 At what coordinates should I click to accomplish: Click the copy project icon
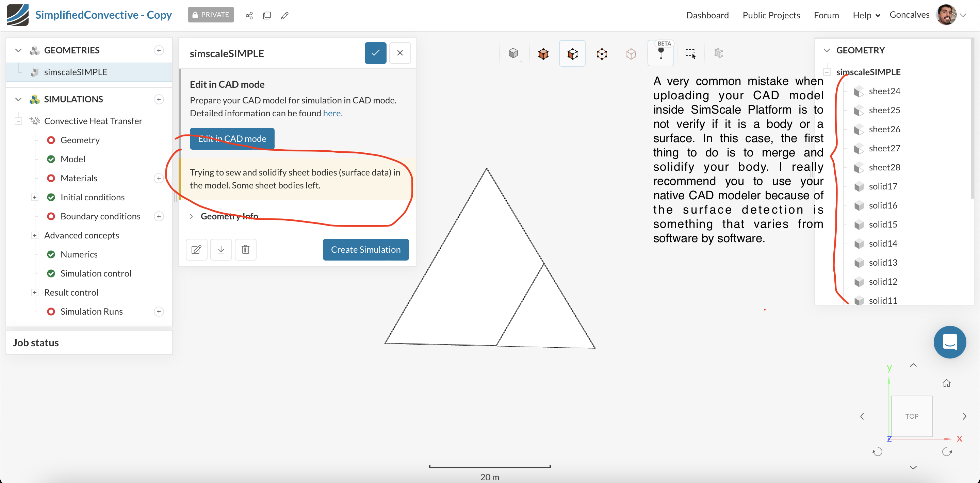[267, 15]
